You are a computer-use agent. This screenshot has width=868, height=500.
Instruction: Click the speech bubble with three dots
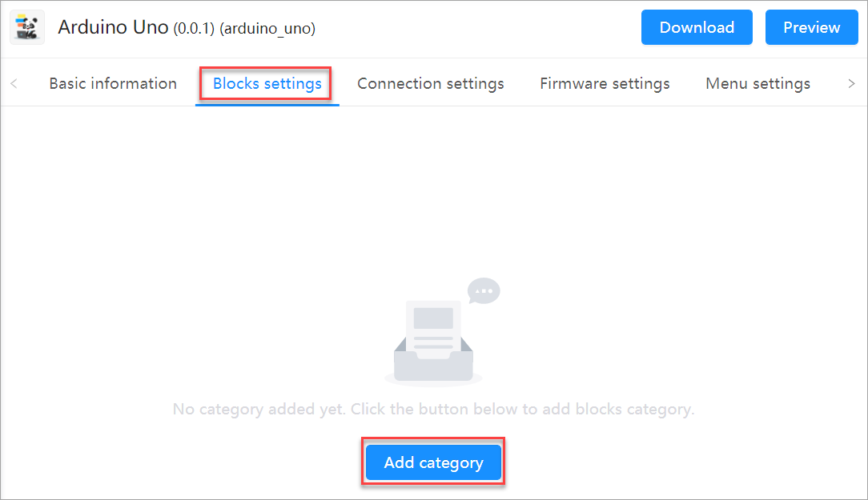point(484,291)
